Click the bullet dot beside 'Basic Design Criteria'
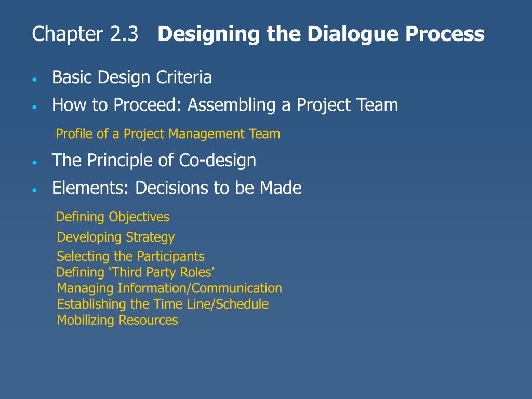Viewport: 532px width, 399px height. click(34, 79)
